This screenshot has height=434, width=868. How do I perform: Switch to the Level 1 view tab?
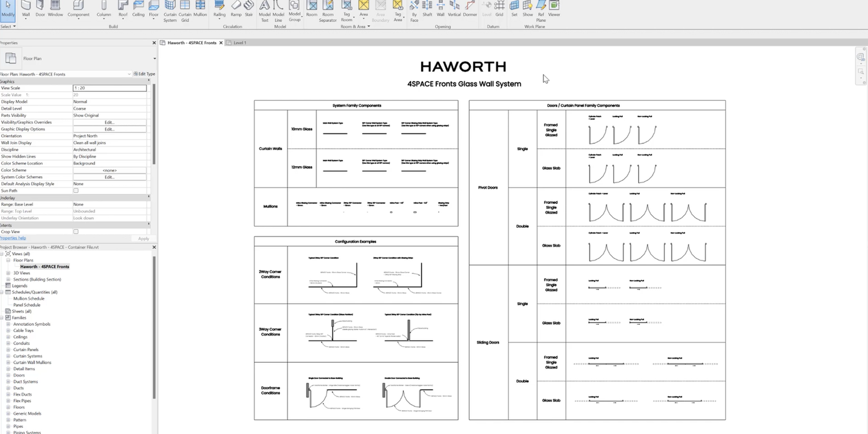click(240, 43)
